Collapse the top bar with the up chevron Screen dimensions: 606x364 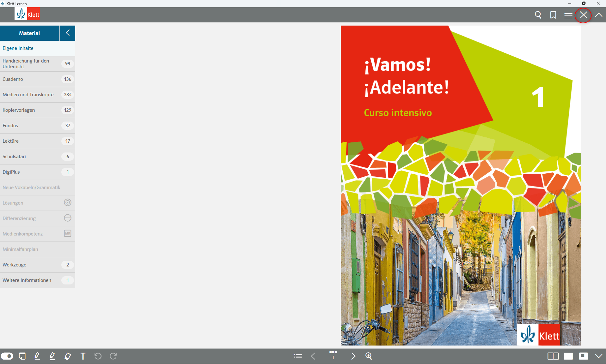pyautogui.click(x=599, y=15)
